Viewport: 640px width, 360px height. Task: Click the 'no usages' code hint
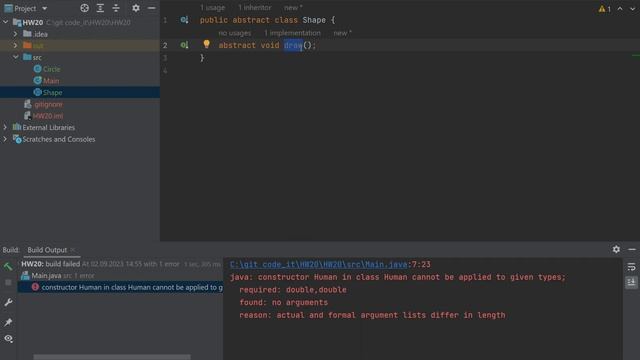(x=235, y=33)
